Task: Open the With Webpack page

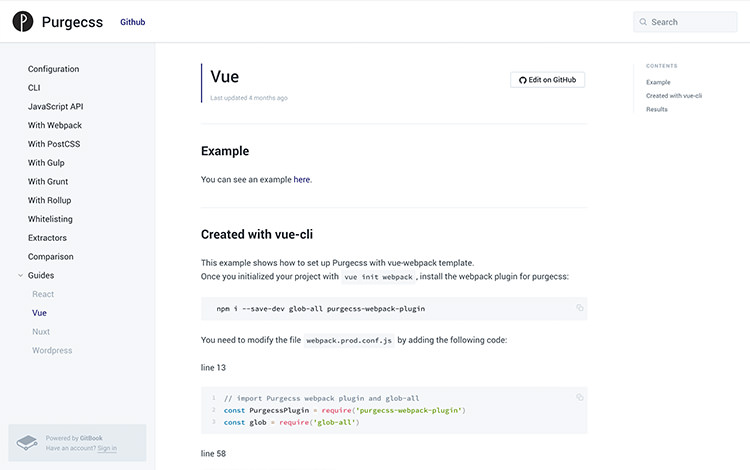Action: click(55, 125)
